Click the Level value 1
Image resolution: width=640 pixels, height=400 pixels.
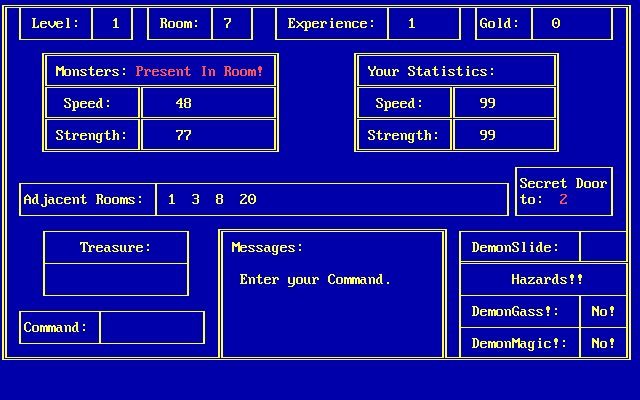point(116,23)
